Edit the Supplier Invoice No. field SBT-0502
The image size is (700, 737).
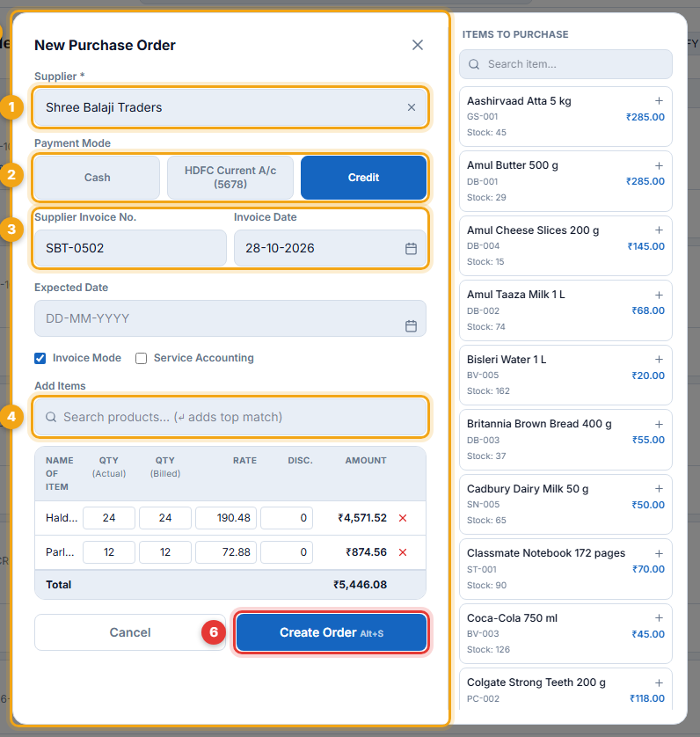pos(130,248)
